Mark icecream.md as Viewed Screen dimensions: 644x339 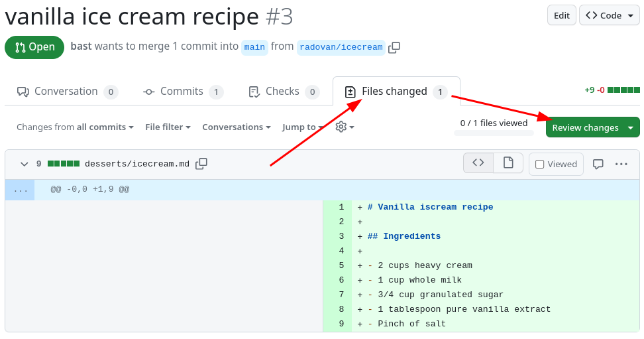click(556, 164)
